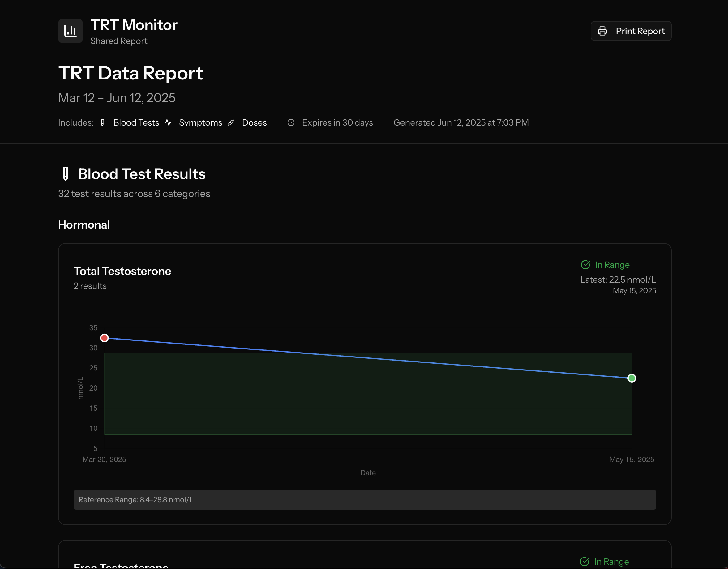The image size is (728, 569).
Task: Select the syringe icon next to Doses
Action: point(231,122)
